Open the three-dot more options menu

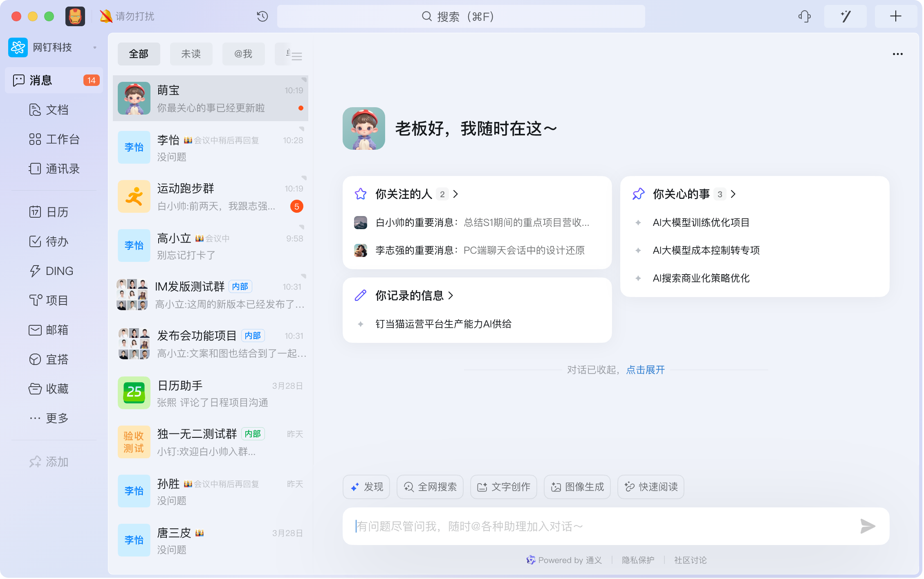[897, 54]
